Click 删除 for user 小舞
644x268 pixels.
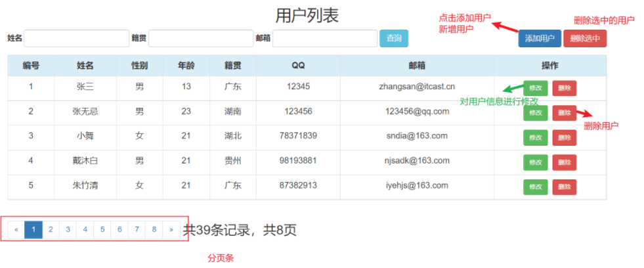[x=565, y=138]
